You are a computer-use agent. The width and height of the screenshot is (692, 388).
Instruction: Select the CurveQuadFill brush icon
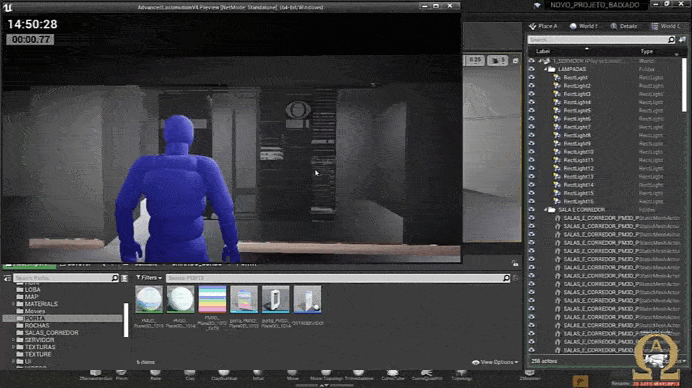pyautogui.click(x=427, y=375)
